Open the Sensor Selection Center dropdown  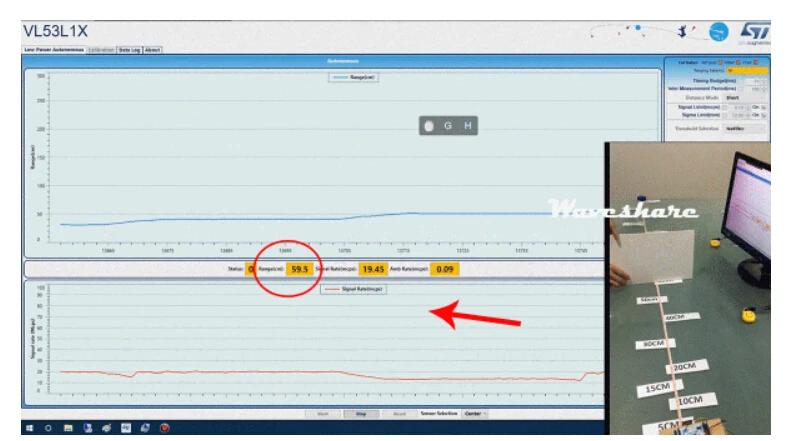pyautogui.click(x=475, y=414)
